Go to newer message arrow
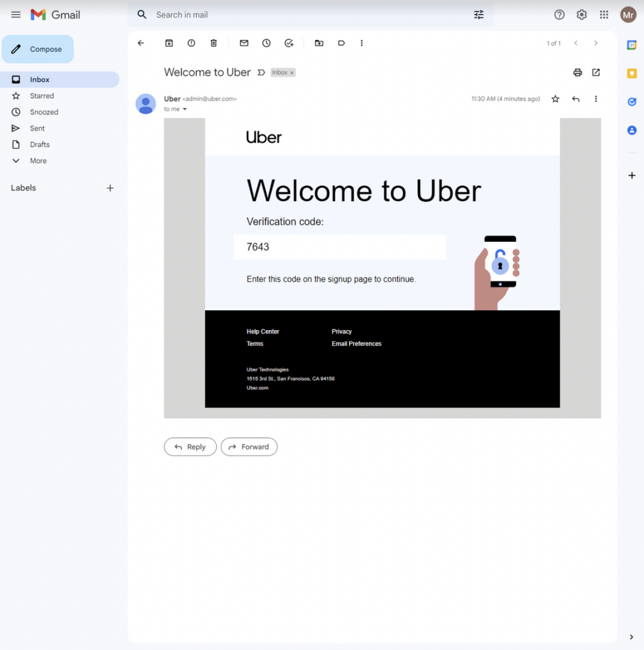Image resolution: width=644 pixels, height=650 pixels. coord(575,43)
